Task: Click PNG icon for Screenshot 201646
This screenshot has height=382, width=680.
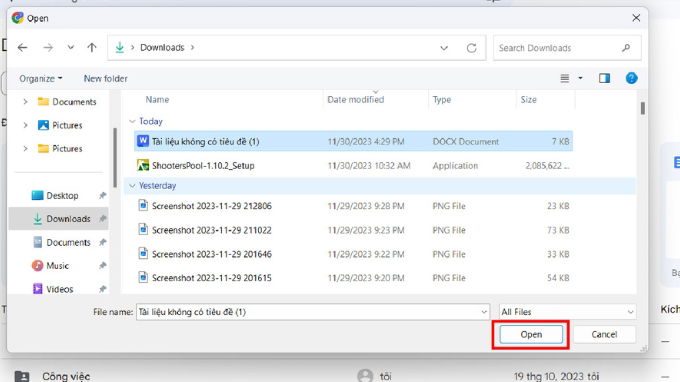Action: tap(143, 253)
